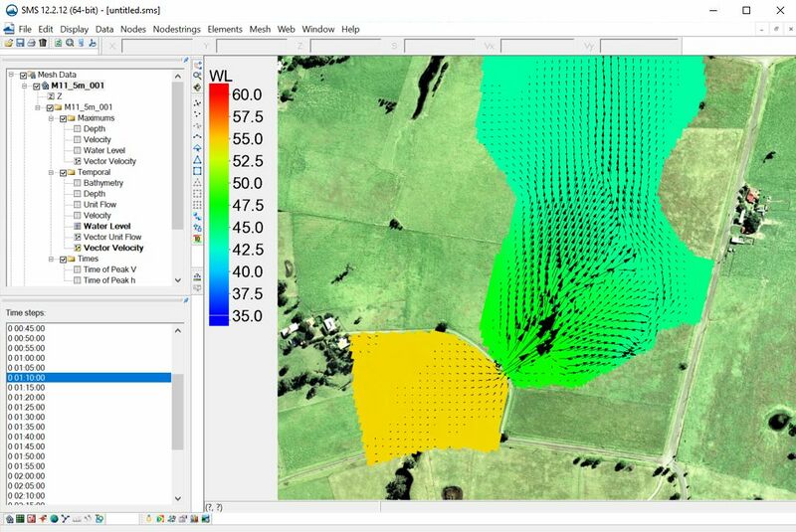Select the triangle element tool in vertical toolbar
796x532 pixels.
197,159
